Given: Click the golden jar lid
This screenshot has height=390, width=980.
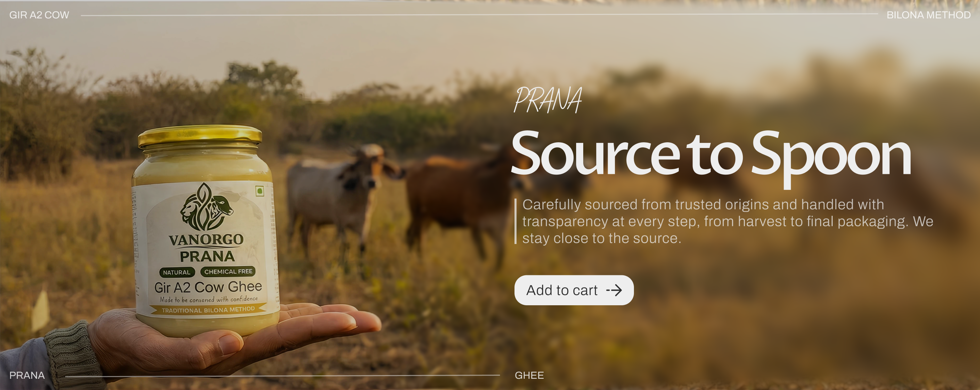Looking at the screenshot, I should 200,136.
